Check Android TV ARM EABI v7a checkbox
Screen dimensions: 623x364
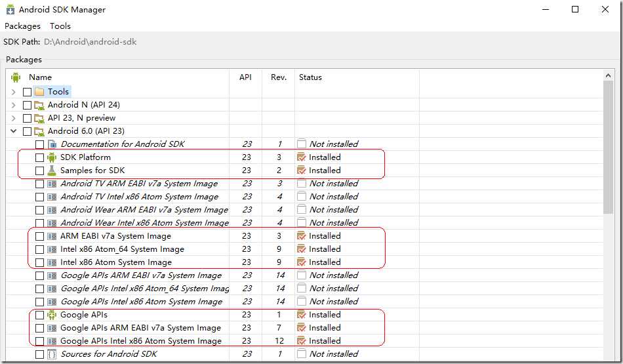39,184
